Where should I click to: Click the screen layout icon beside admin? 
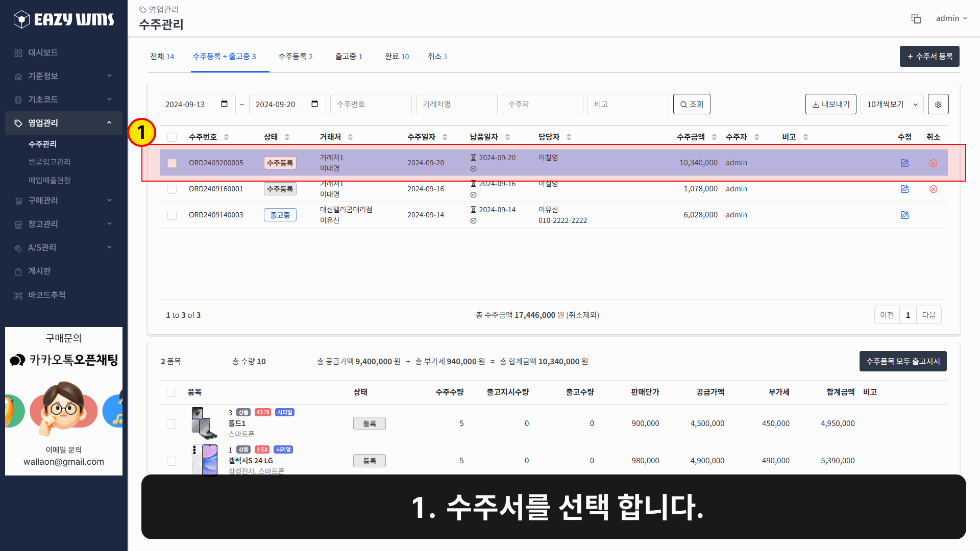coord(916,18)
